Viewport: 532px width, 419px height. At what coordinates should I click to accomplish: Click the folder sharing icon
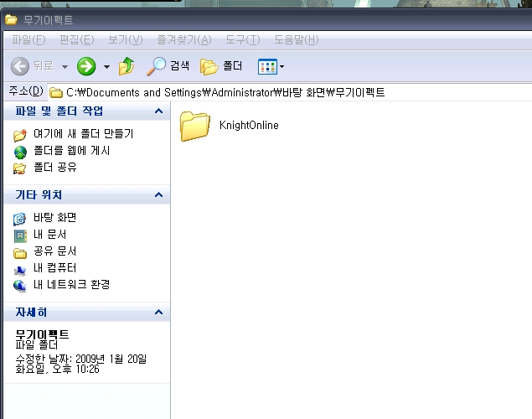pos(19,168)
